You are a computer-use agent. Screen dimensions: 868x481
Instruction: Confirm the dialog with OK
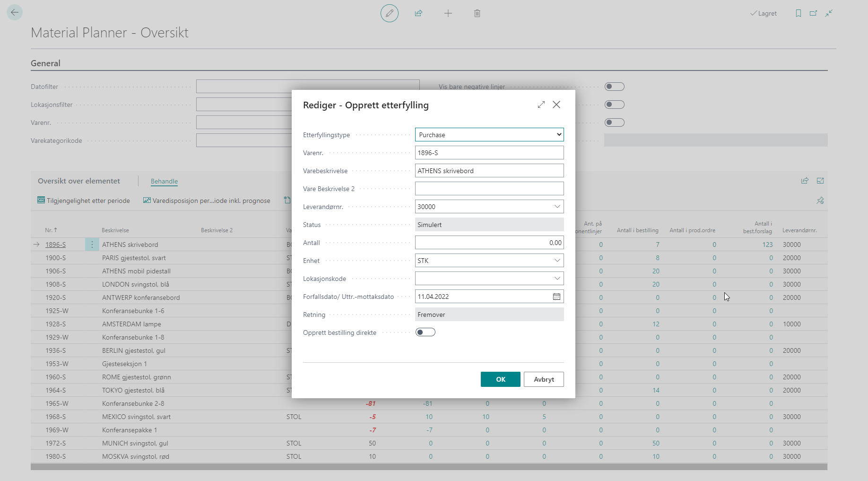(x=500, y=379)
